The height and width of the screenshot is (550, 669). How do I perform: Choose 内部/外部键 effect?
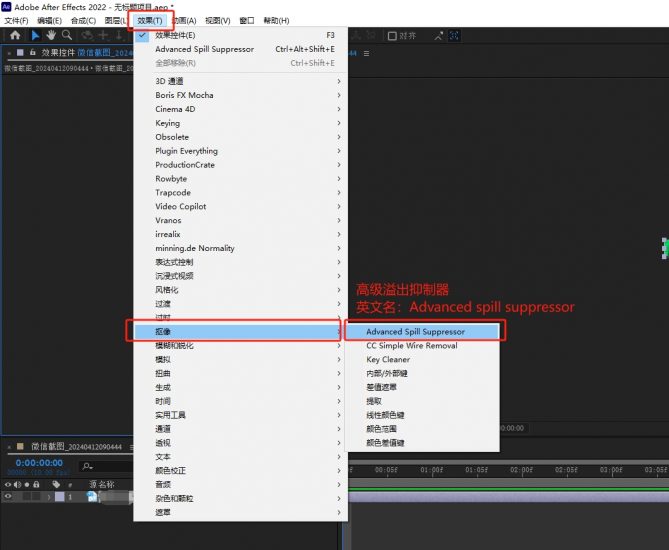click(422, 373)
